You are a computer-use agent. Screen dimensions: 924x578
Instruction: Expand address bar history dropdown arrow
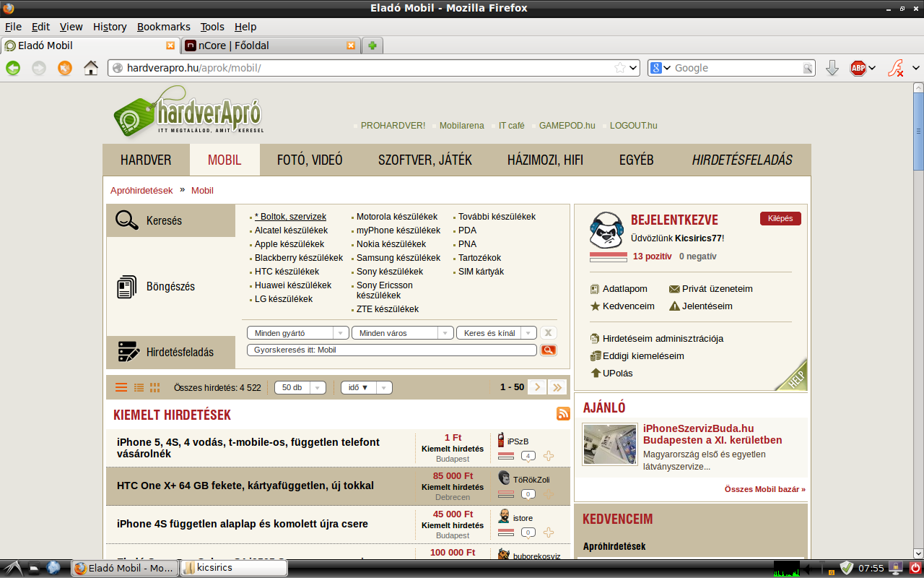click(634, 68)
